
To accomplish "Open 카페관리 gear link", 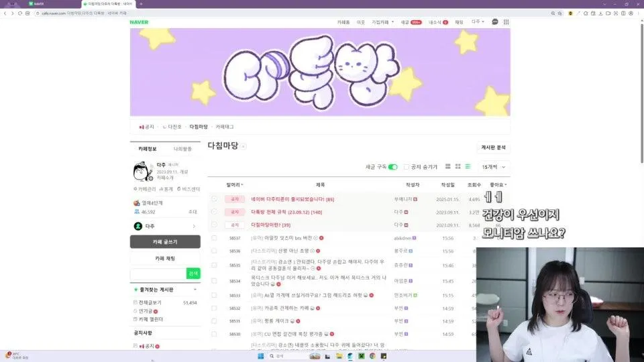I will pyautogui.click(x=145, y=189).
